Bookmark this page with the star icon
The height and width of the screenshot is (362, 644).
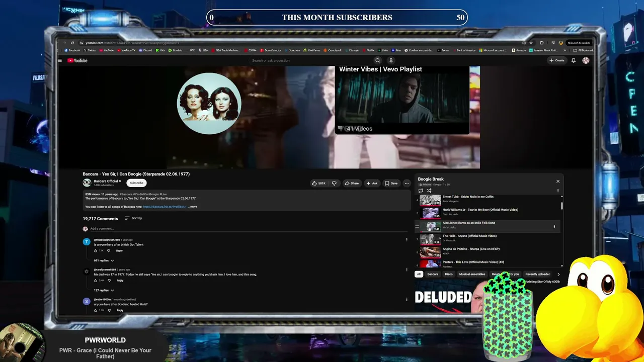click(531, 43)
